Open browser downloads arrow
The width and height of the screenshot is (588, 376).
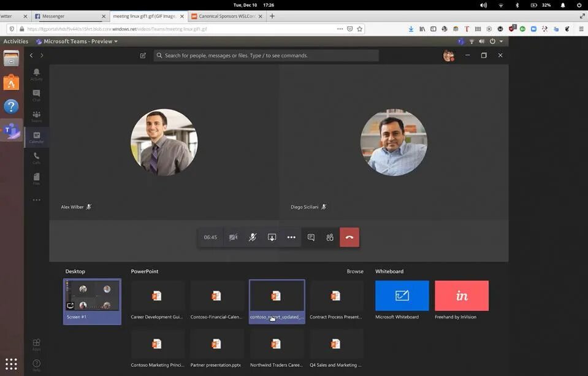(411, 29)
